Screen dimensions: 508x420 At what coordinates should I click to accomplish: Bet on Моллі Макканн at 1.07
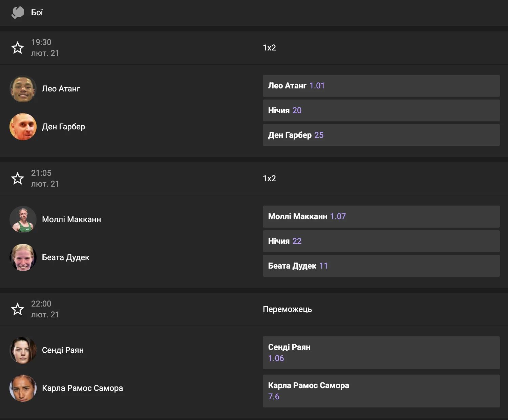click(381, 216)
